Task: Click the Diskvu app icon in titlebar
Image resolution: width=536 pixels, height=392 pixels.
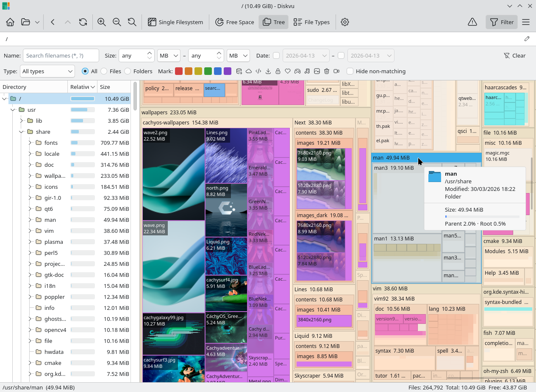Action: point(6,6)
